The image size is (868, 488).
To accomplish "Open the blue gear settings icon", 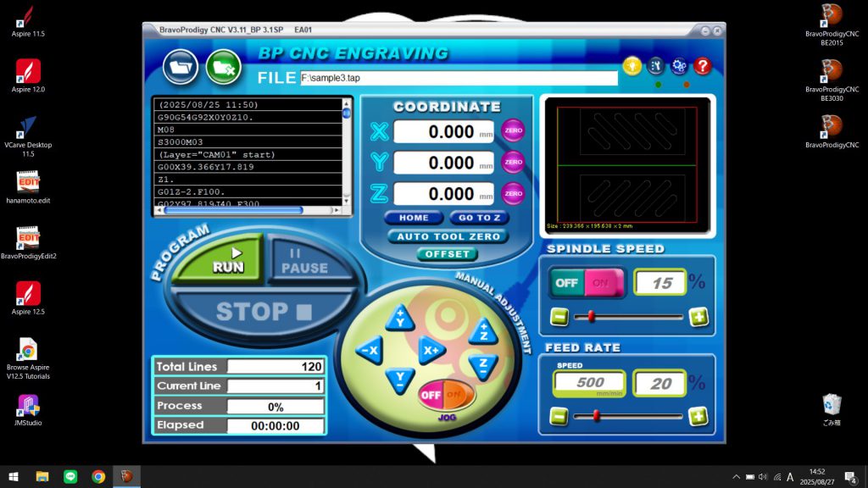I will (679, 66).
